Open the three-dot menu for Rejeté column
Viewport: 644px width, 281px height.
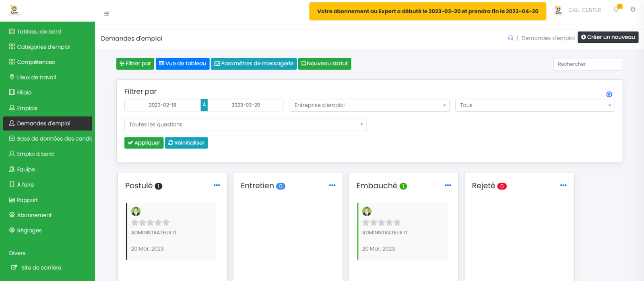tap(563, 185)
